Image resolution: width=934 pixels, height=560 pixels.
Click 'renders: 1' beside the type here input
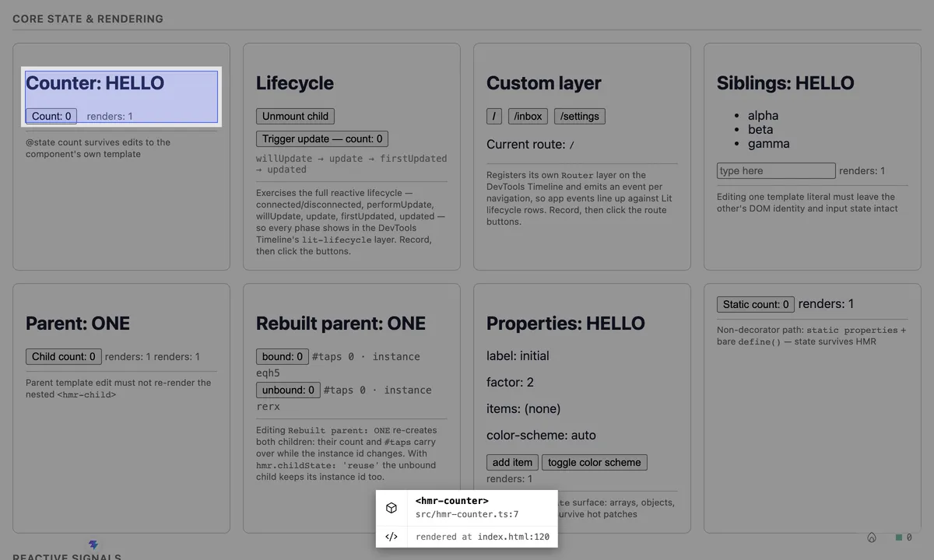pos(862,170)
